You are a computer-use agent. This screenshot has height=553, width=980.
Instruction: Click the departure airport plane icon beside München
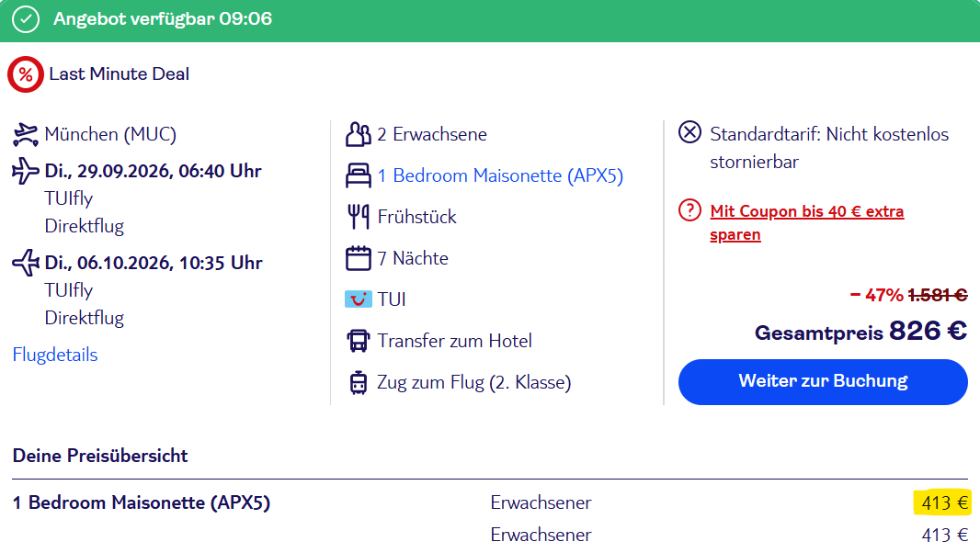pos(25,134)
